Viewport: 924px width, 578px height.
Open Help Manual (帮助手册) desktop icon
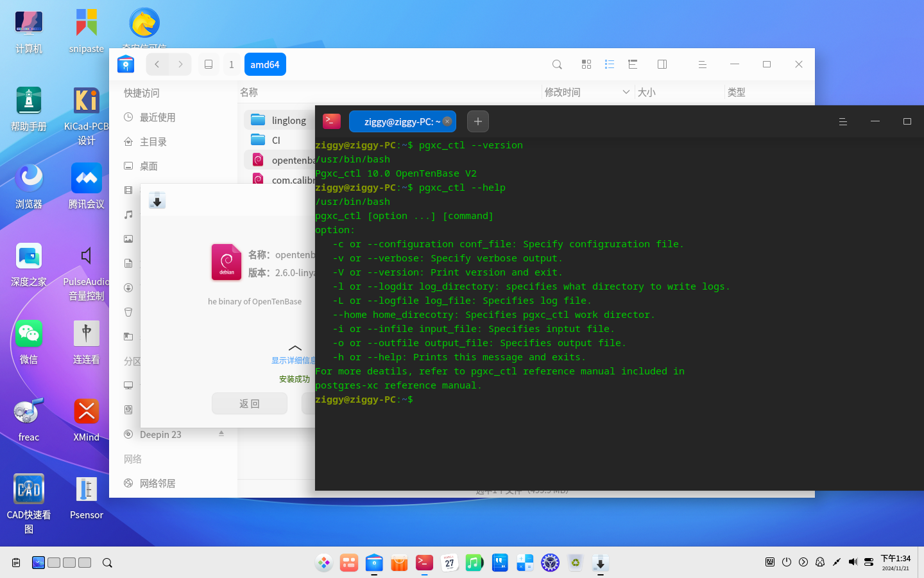(x=29, y=109)
